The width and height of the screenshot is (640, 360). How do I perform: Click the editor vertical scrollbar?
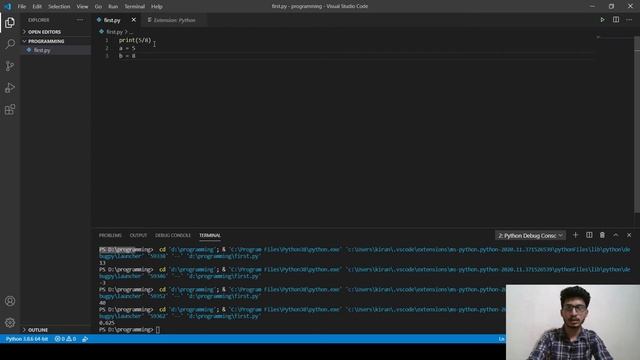pos(637,124)
